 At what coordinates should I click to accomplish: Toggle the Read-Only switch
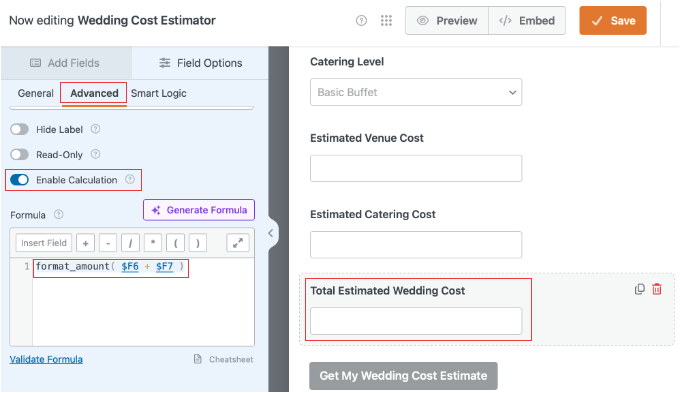pyautogui.click(x=20, y=154)
